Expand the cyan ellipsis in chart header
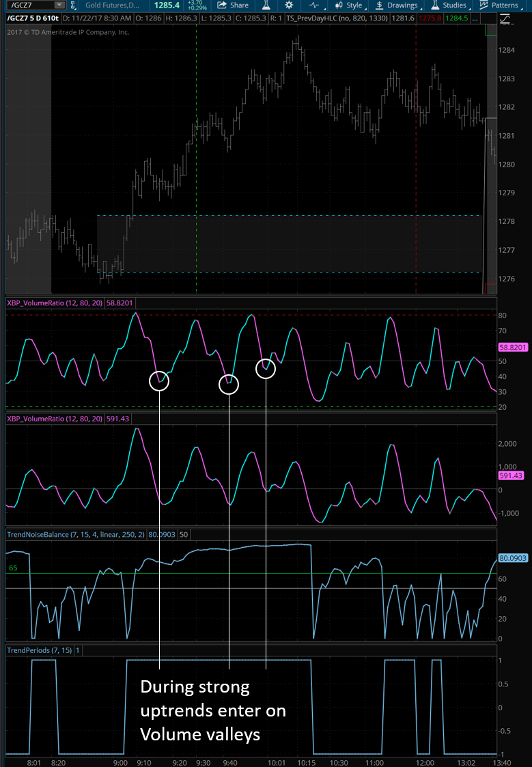The height and width of the screenshot is (767, 532). 475,18
